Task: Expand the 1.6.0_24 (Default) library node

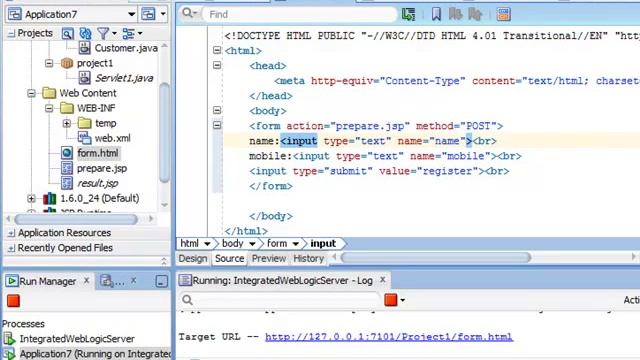Action: click(31, 198)
